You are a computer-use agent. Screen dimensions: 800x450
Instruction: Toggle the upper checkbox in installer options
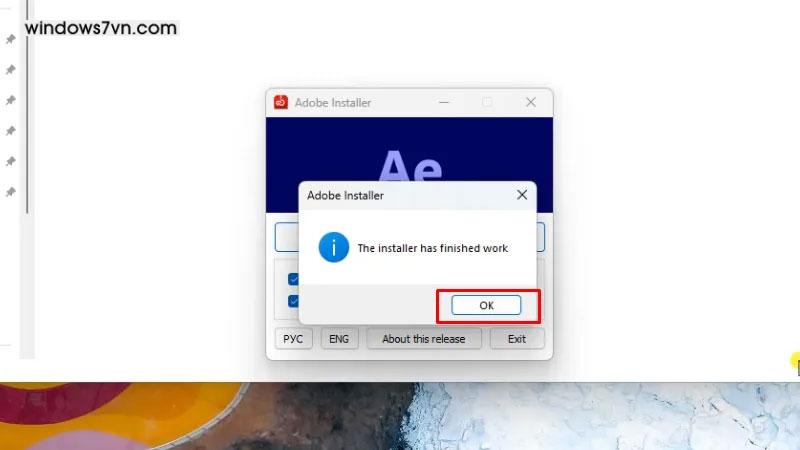[294, 280]
